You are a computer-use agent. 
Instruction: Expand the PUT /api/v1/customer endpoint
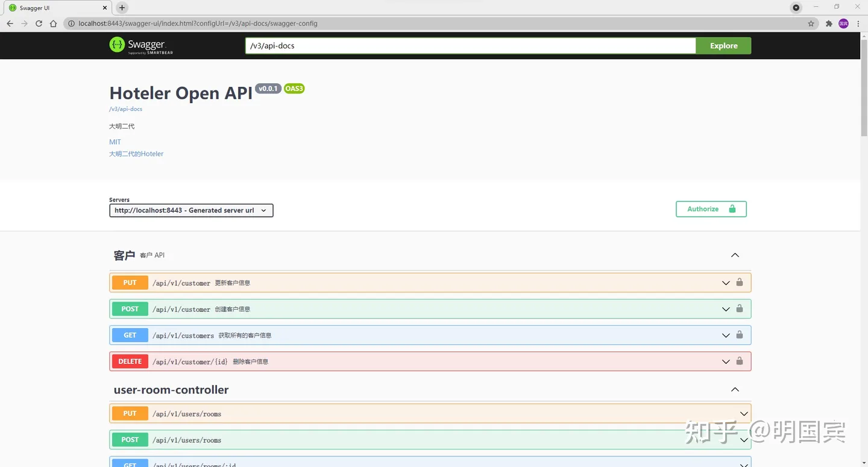[726, 282]
